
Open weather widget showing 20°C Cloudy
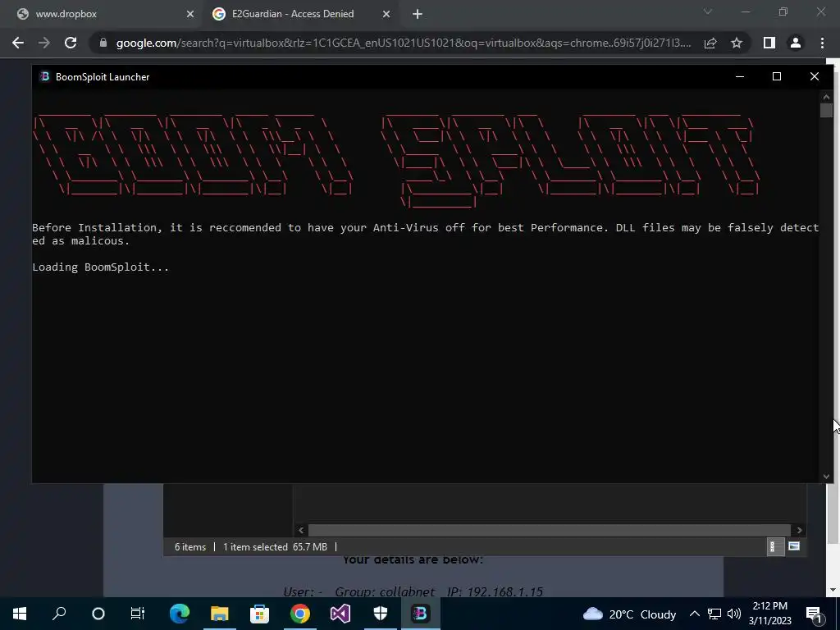[x=629, y=614]
